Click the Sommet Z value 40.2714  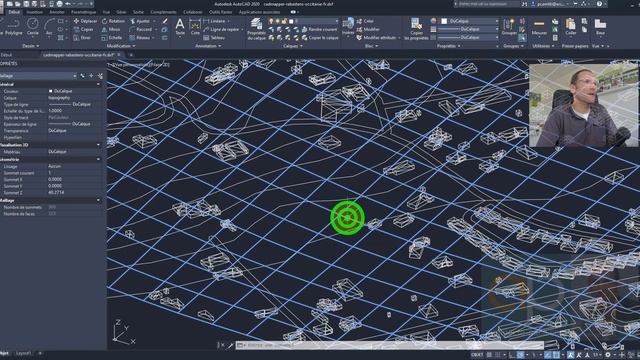tap(56, 192)
